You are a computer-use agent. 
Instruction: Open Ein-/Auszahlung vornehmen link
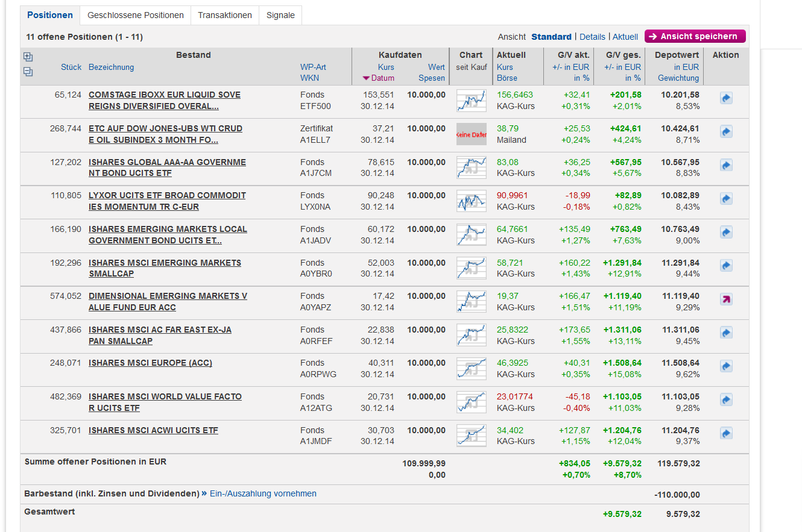point(263,493)
